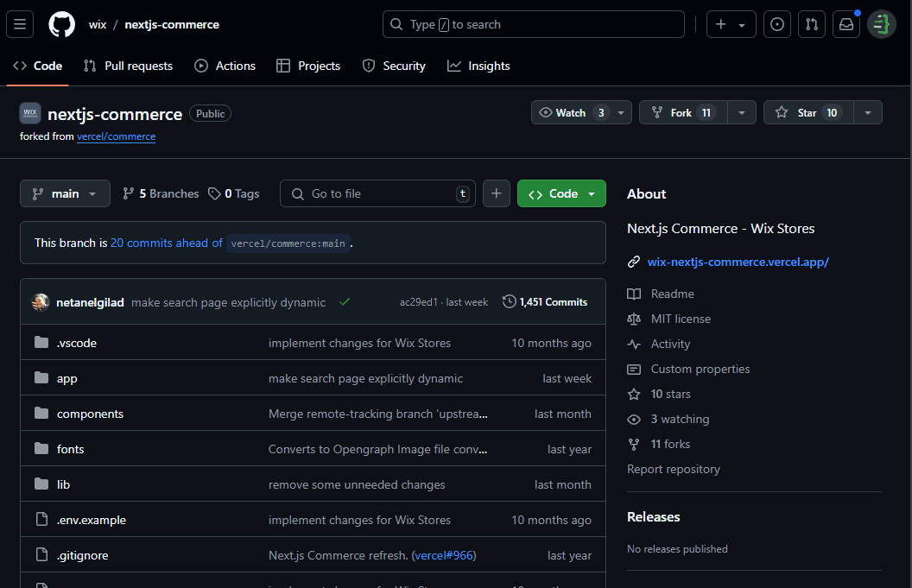Screen dimensions: 912x588
Task: Open your profile avatar menu
Action: tap(881, 24)
